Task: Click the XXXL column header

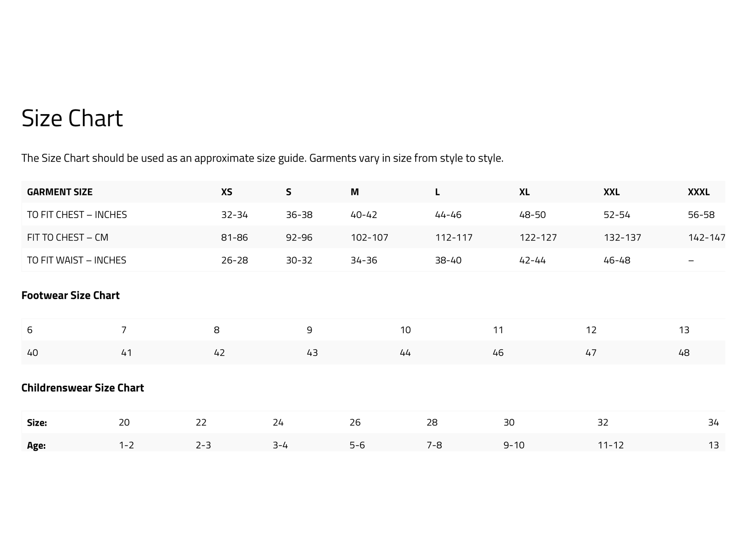Action: (x=698, y=192)
